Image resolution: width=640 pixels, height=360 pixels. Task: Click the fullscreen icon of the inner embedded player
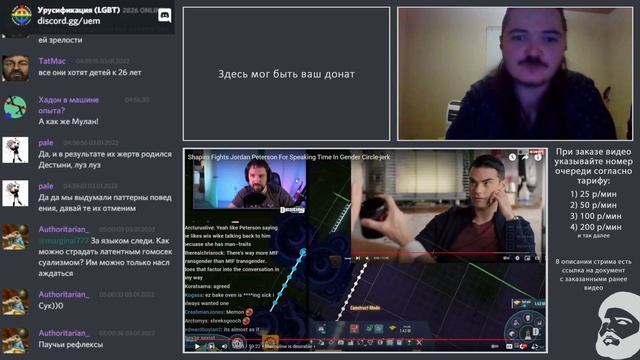pyautogui.click(x=537, y=258)
